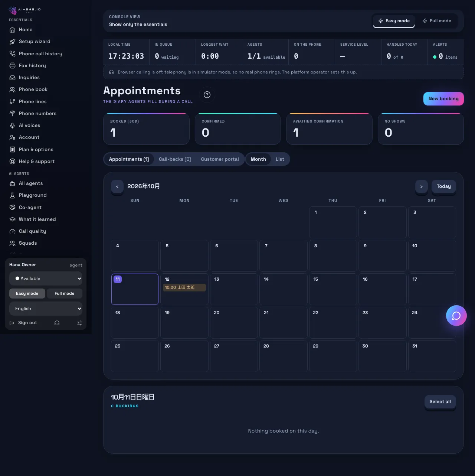475x476 pixels.
Task: Open the Available status dropdown
Action: click(x=46, y=278)
